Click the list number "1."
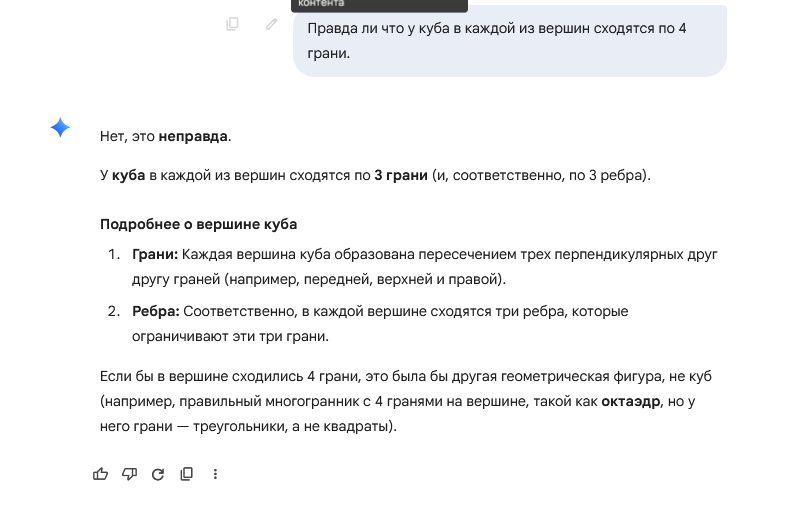The width and height of the screenshot is (812, 510). 114,255
